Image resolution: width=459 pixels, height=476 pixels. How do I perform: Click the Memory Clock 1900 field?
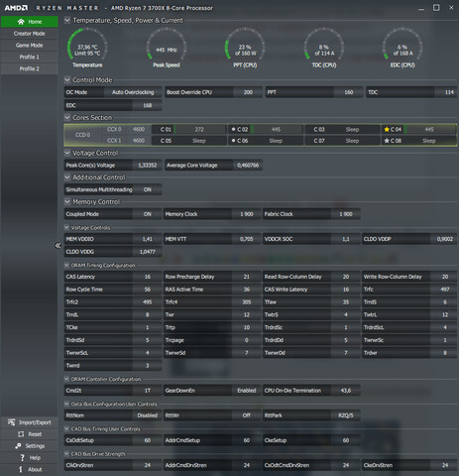pos(247,214)
